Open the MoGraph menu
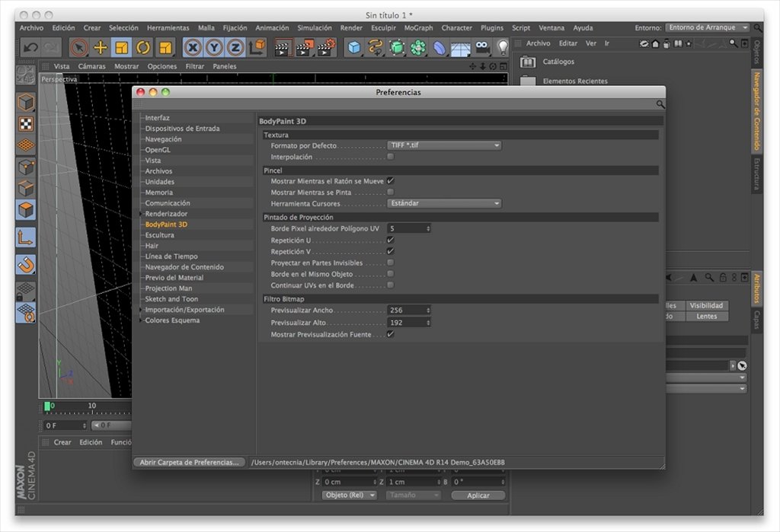Viewport: 780px width, 532px height. pos(418,28)
